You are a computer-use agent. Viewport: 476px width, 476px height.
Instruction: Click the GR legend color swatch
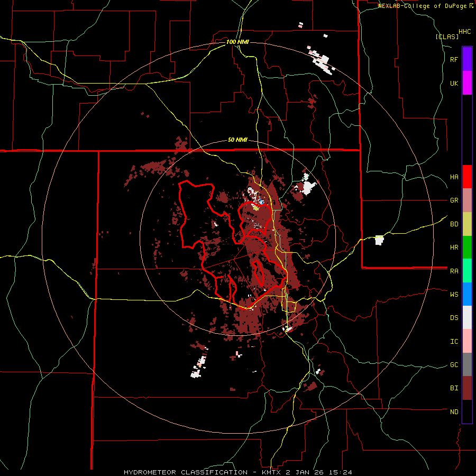467,200
